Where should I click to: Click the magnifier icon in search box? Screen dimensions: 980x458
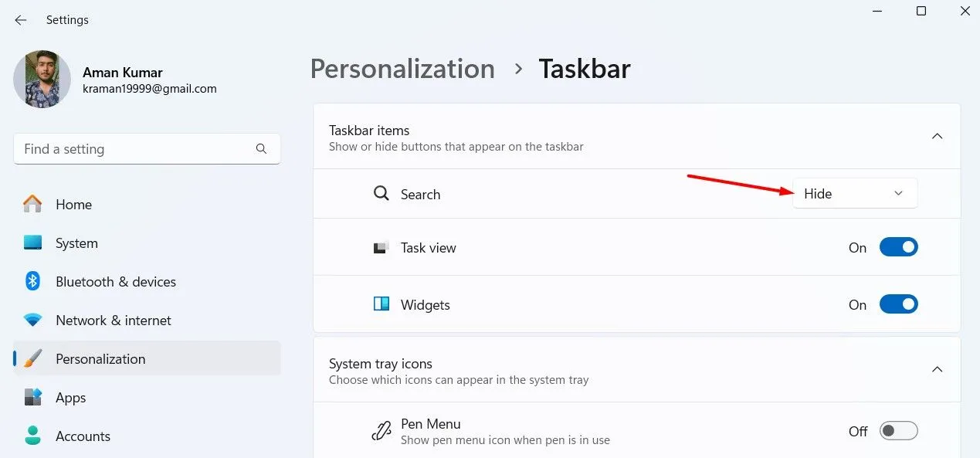(261, 149)
